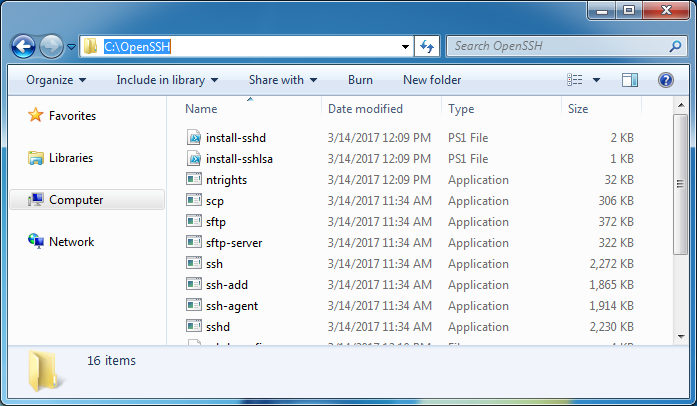The image size is (697, 406).
Task: Click the search magnifier icon
Action: pos(675,46)
